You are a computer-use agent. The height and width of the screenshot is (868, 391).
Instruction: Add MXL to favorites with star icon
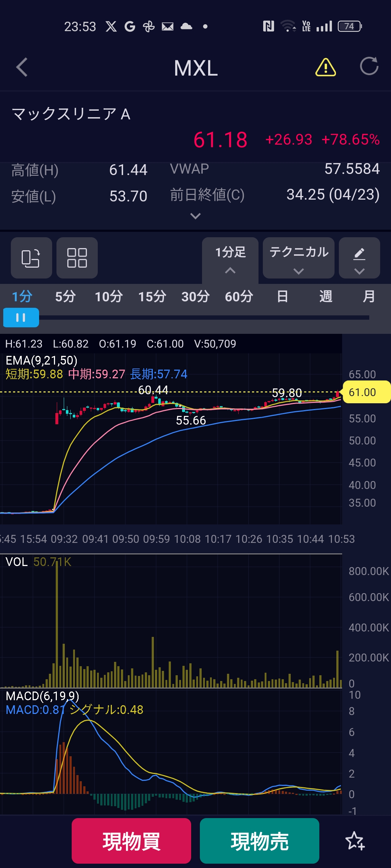tap(355, 841)
